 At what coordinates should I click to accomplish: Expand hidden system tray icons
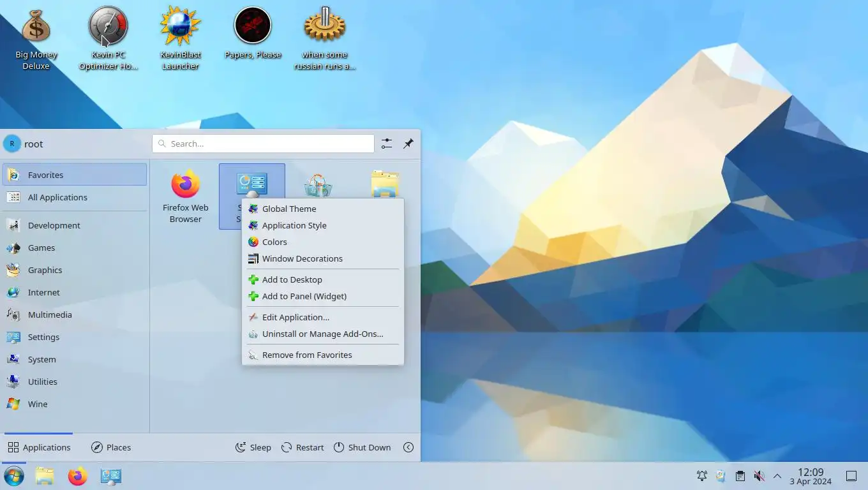click(777, 476)
